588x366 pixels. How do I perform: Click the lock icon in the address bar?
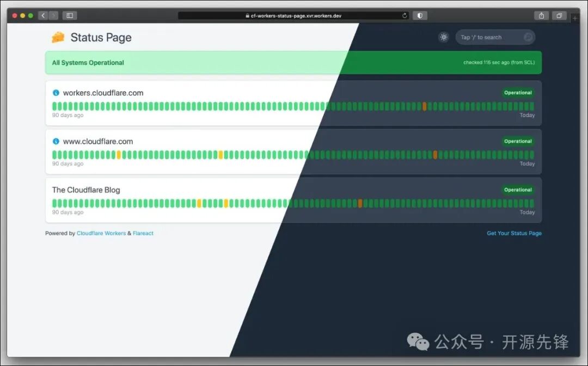coord(248,16)
